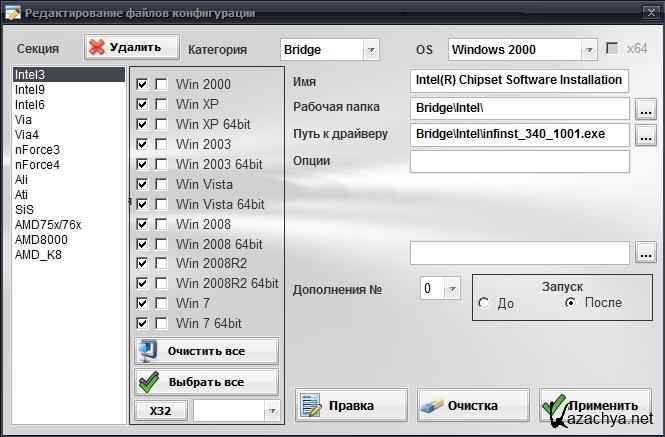Click the Clean (Очистка) eraser button
The height and width of the screenshot is (437, 665).
tap(472, 406)
